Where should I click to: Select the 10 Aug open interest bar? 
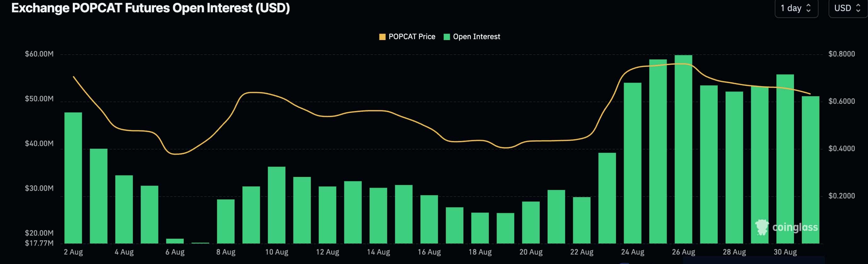click(277, 205)
